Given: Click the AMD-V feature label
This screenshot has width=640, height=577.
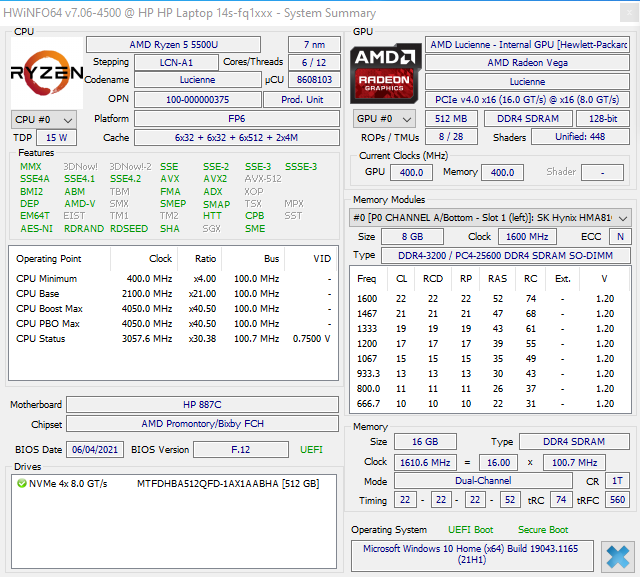Looking at the screenshot, I should 80,204.
